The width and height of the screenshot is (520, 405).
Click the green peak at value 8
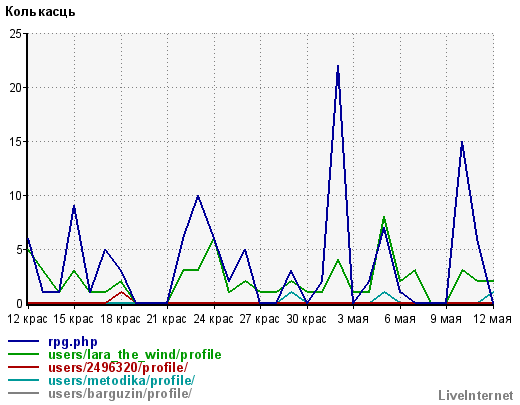(x=384, y=218)
